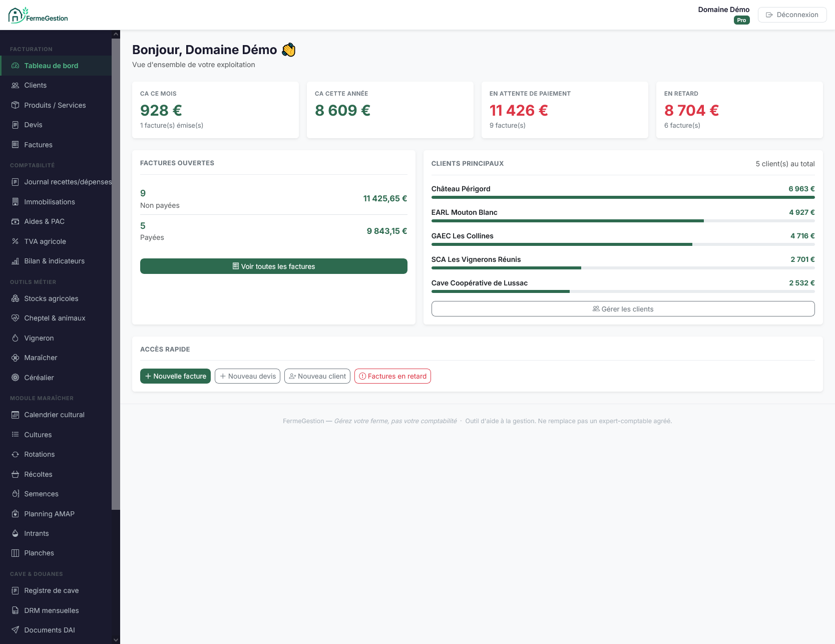Click the Maraîcher flower icon
The width and height of the screenshot is (835, 644).
[15, 358]
